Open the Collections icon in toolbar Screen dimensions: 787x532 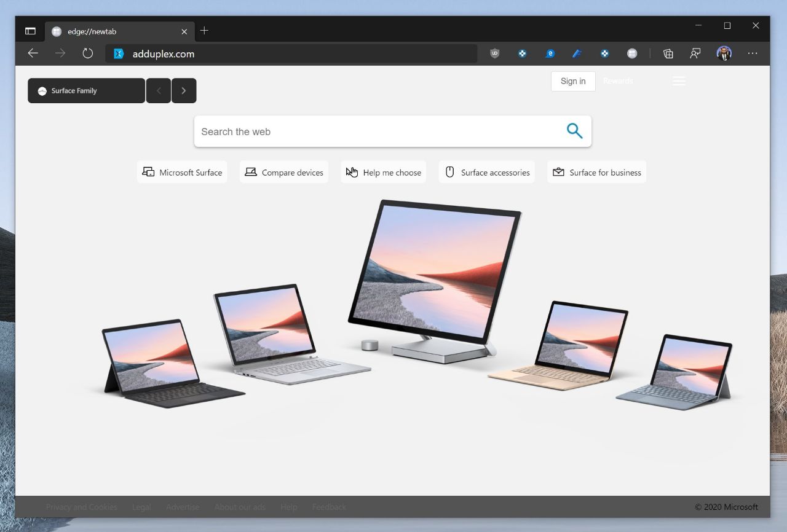click(x=668, y=53)
